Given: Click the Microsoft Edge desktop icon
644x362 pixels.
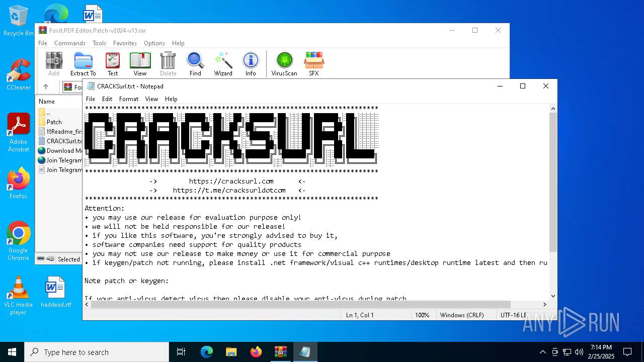Looking at the screenshot, I should 56,13.
